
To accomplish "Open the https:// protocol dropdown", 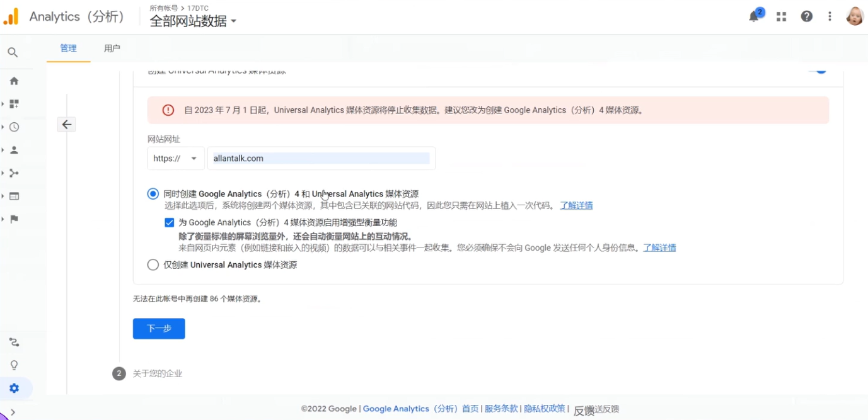I will pos(175,158).
